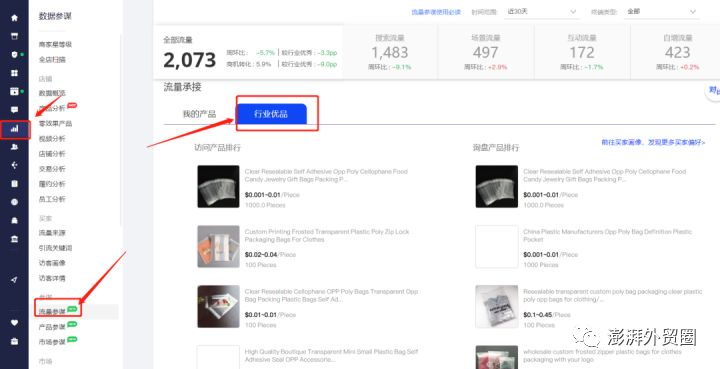Click the bank building sidebar icon

(x=14, y=239)
